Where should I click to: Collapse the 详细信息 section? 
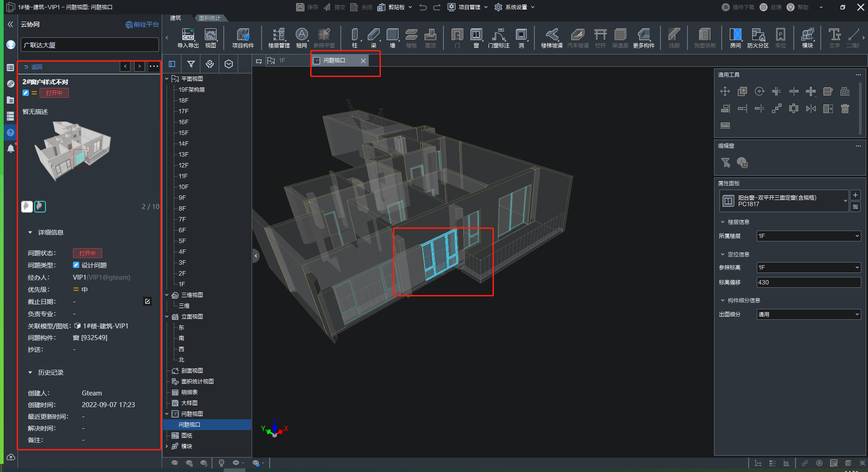(30, 232)
